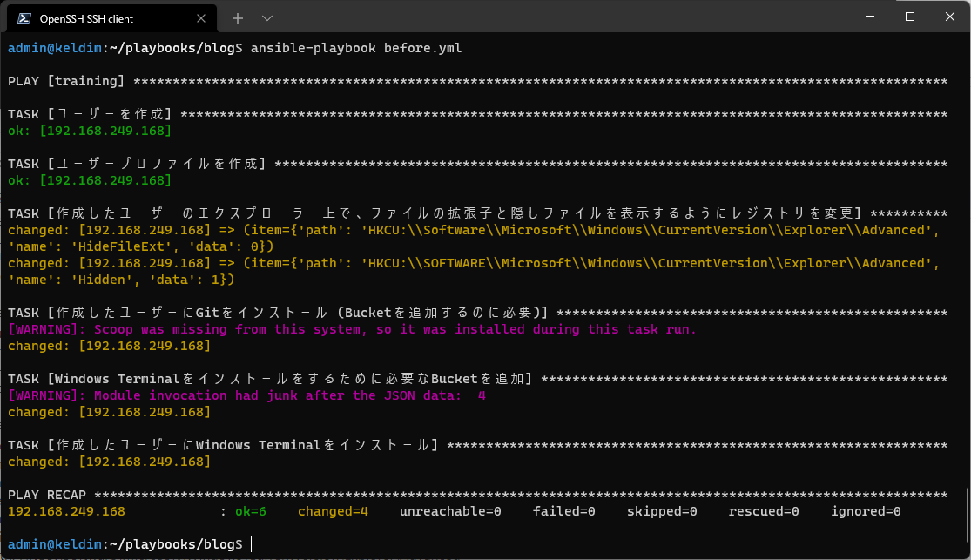Click the 'PLAY [training]' line
This screenshot has width=971, height=560.
(x=477, y=81)
